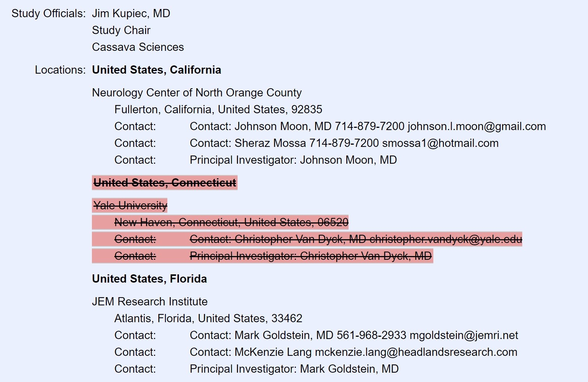Click JEM Research Institute
The image size is (588, 382).
(149, 302)
